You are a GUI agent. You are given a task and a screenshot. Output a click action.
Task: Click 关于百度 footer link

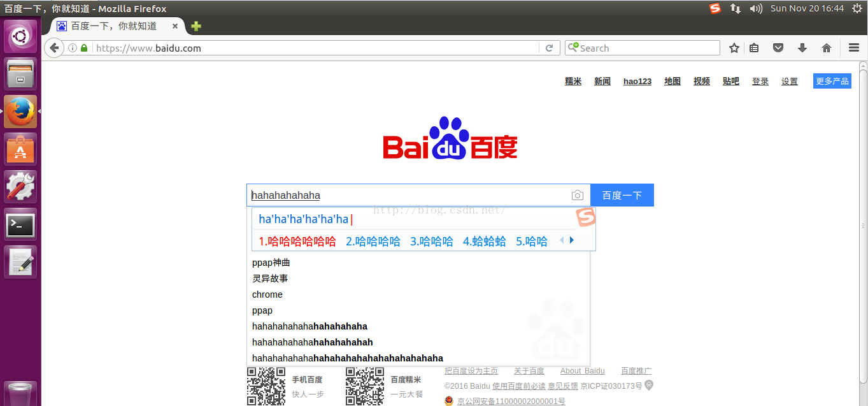(529, 371)
